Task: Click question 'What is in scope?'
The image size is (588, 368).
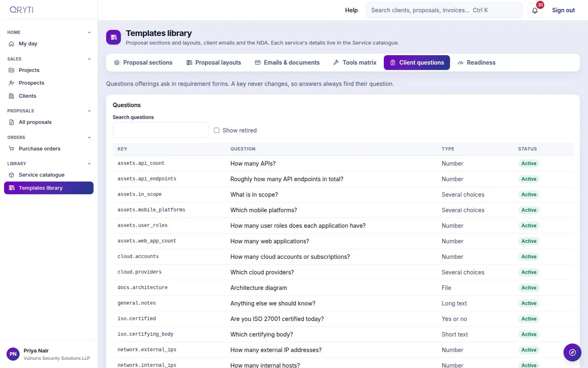Action: coord(254,195)
